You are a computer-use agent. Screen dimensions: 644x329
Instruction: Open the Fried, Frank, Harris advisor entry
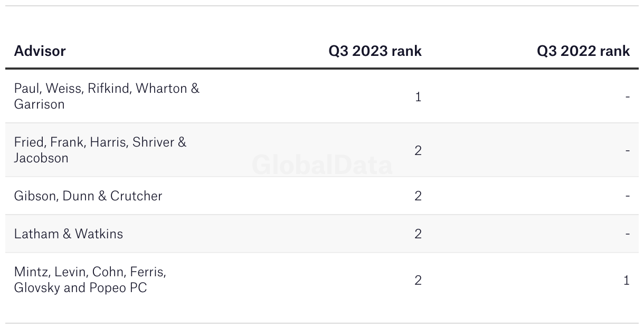point(100,150)
